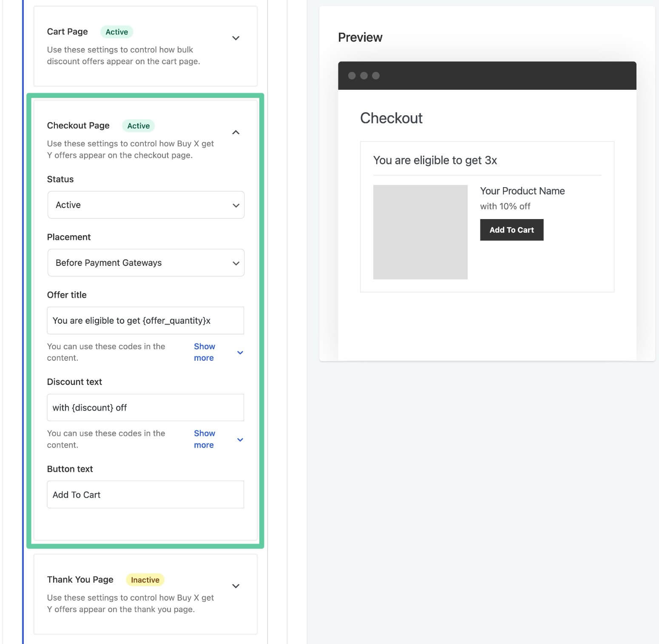This screenshot has height=644, width=659.
Task: Click the Button text input field
Action: pos(145,495)
